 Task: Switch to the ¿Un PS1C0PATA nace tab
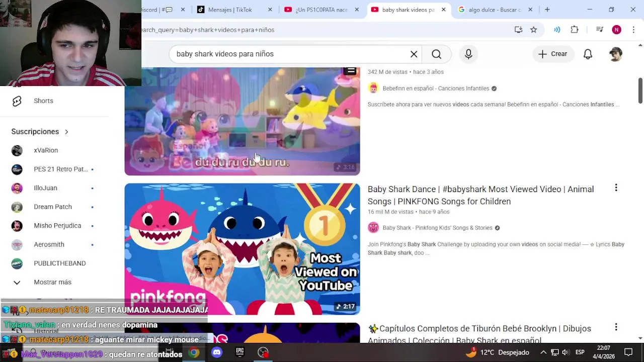[322, 10]
